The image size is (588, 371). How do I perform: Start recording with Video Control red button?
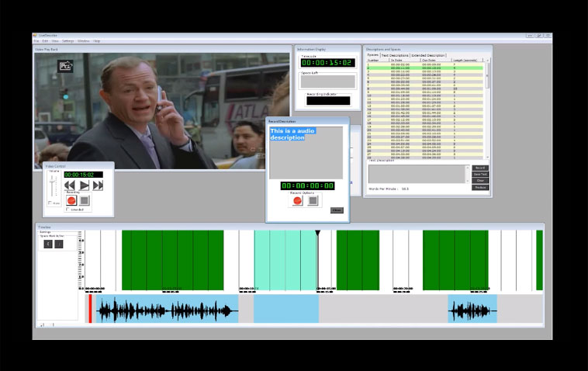(71, 200)
